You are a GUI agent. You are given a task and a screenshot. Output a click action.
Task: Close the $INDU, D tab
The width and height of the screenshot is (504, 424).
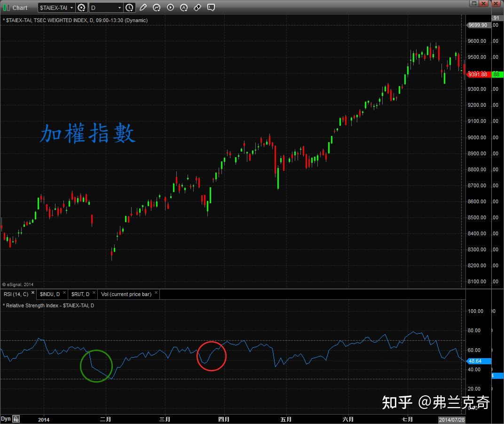64,292
